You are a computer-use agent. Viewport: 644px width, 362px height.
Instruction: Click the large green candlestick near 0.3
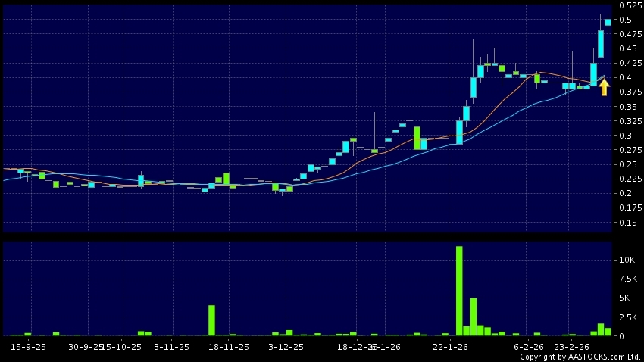[x=417, y=138]
